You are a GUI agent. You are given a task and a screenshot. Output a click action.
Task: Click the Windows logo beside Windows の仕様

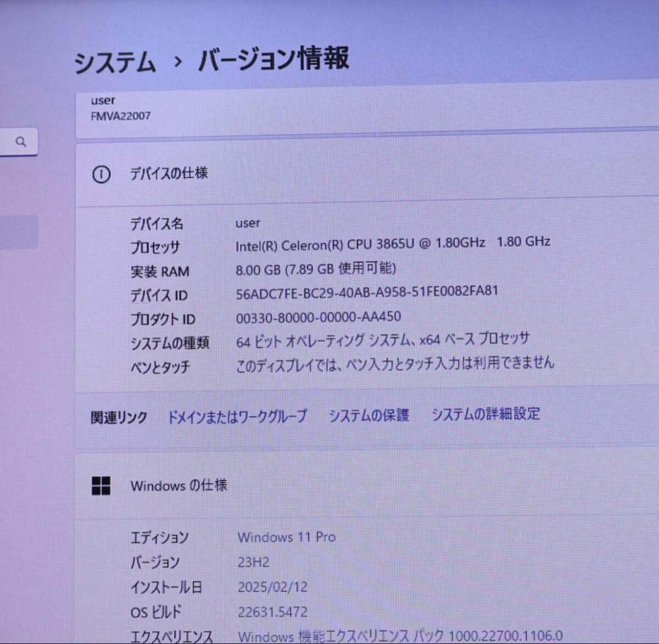[x=101, y=486]
